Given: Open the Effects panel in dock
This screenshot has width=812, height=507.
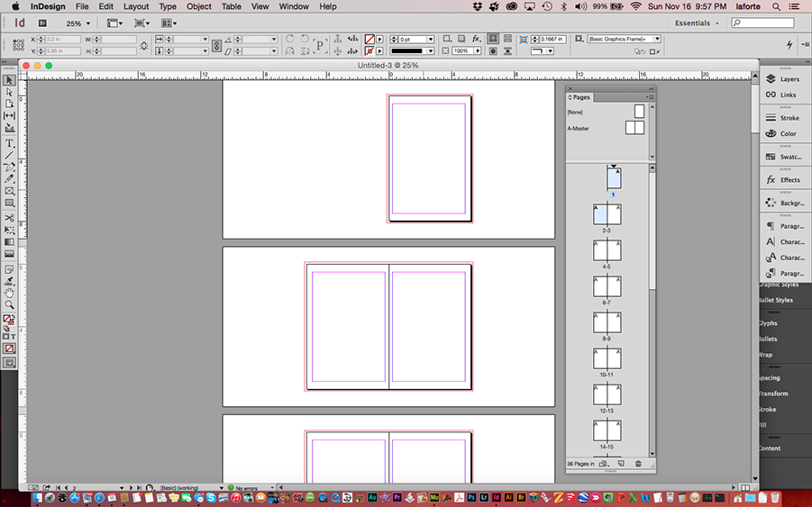Looking at the screenshot, I should tap(783, 180).
